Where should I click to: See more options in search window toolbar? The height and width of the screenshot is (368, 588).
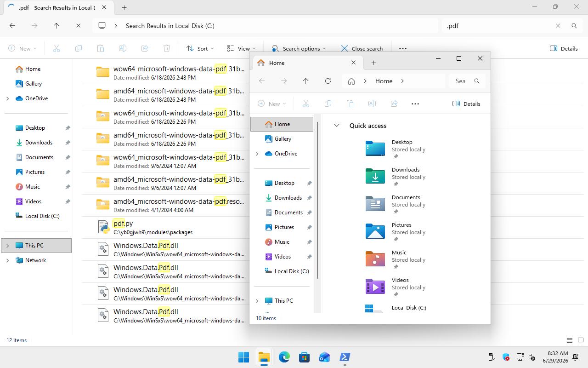click(x=403, y=48)
